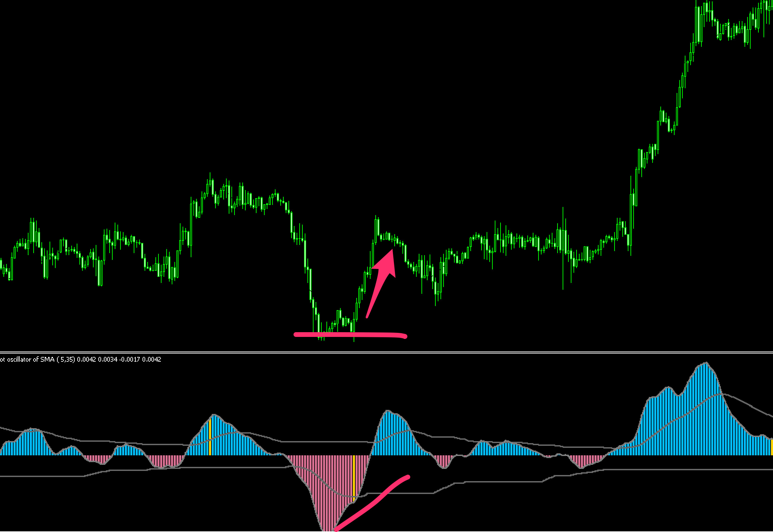Click the "-0.0017" indicator value
The image size is (773, 532).
point(130,359)
